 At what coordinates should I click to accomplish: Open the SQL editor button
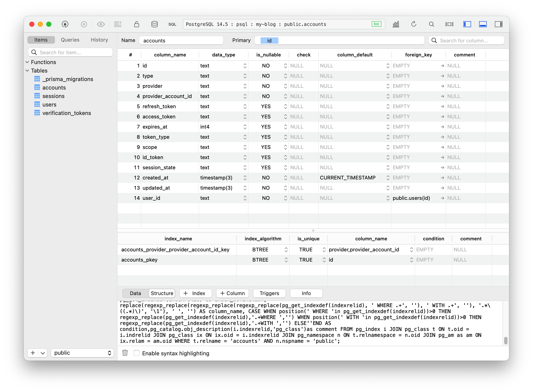pos(172,24)
